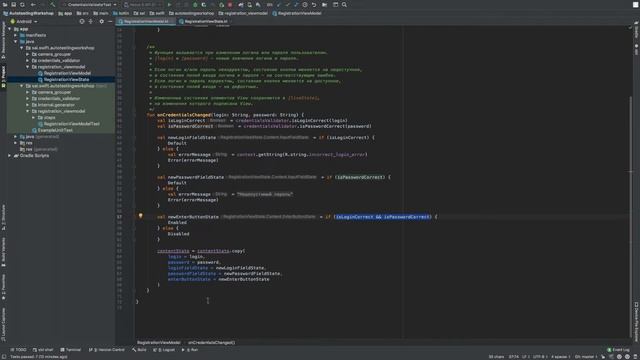The image size is (640, 360).
Task: Click RegistrationViewModel breadcrumb item
Action: tap(297, 13)
